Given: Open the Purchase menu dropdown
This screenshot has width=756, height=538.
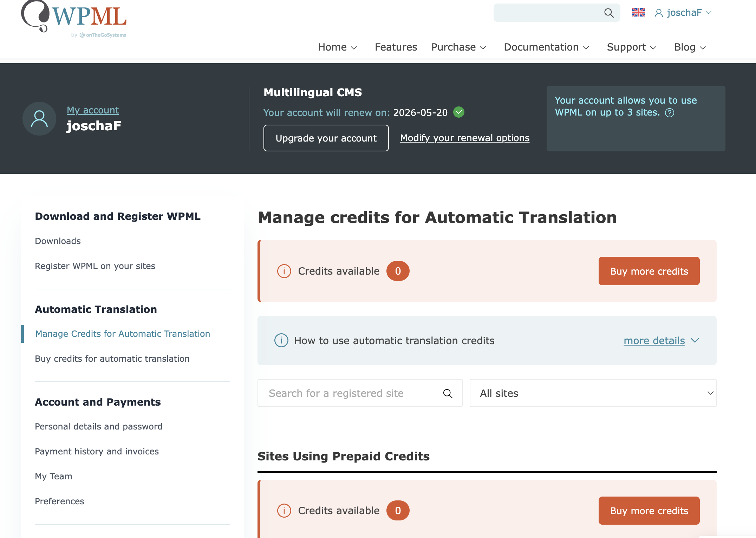Looking at the screenshot, I should click(x=458, y=47).
